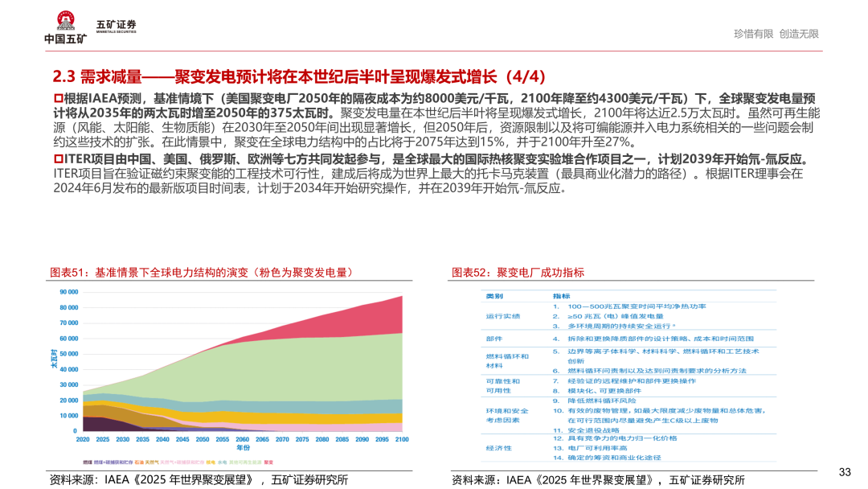Click the slide title 2.3 需求减量
The image size is (868, 489).
click(298, 76)
